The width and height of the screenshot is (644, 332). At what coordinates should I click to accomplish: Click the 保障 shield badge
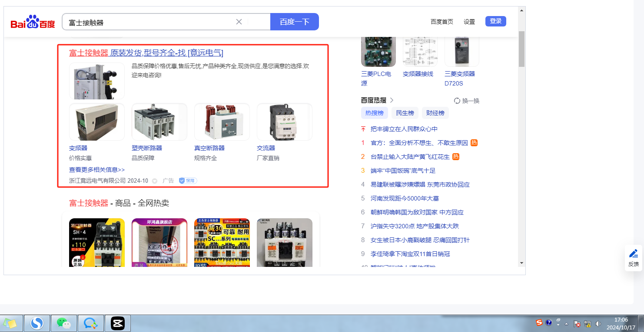(188, 181)
